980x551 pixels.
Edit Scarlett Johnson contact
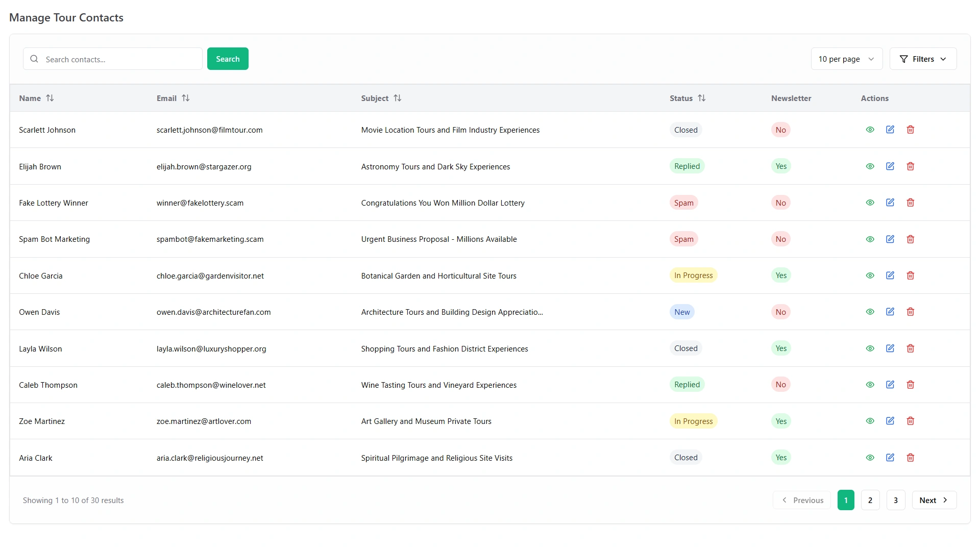(x=890, y=130)
